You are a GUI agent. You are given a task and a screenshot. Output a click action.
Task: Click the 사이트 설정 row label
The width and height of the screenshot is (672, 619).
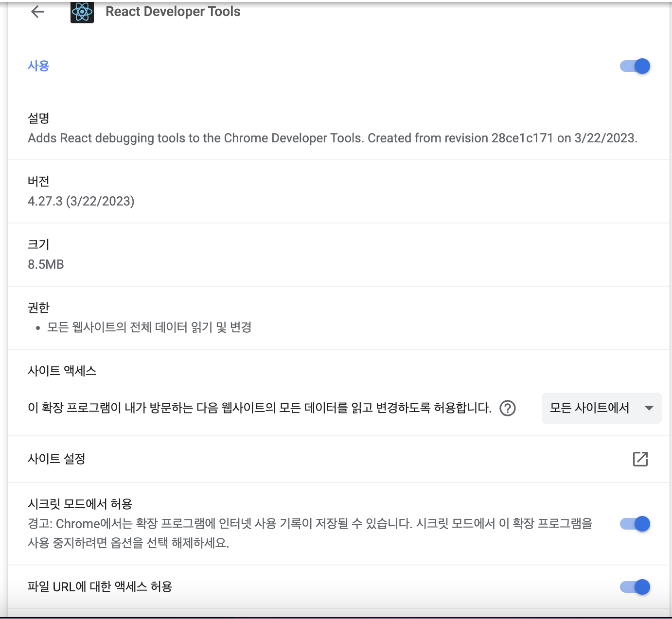56,459
